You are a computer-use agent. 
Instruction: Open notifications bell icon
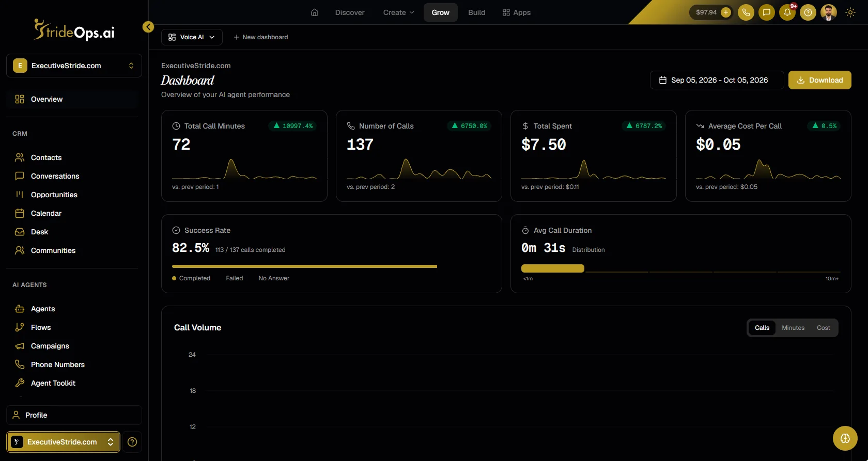(x=787, y=12)
